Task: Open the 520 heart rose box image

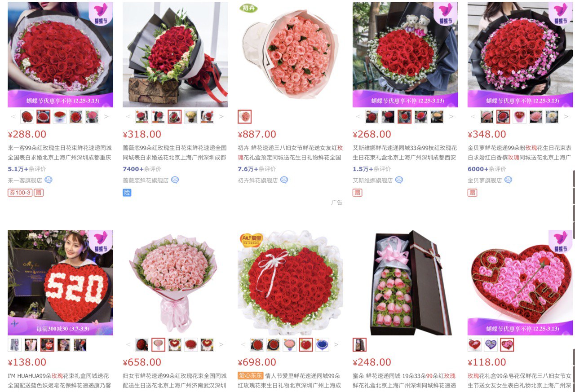Action: point(60,283)
